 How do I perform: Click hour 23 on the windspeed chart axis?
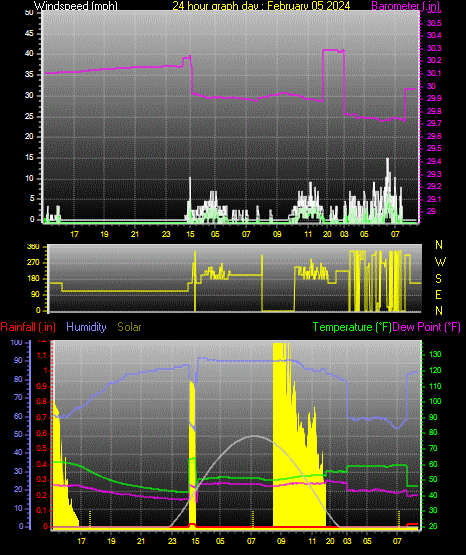coord(166,234)
